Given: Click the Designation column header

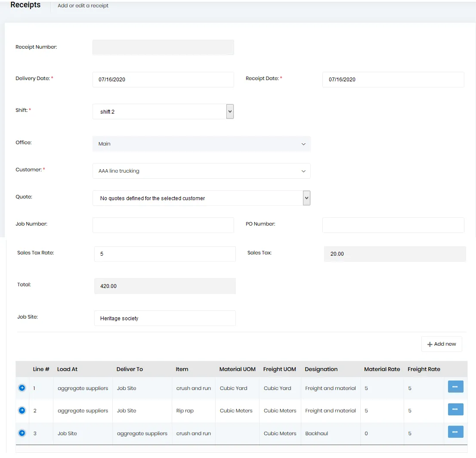Looking at the screenshot, I should click(x=321, y=369).
